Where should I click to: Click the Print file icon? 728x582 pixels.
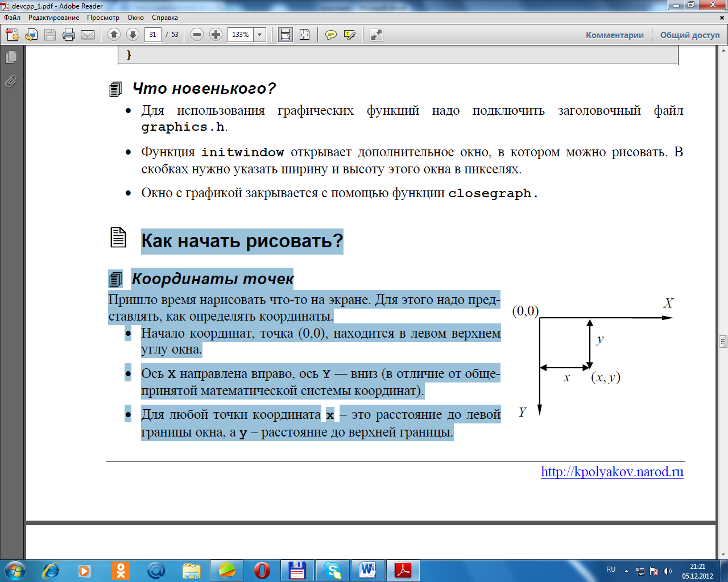tap(69, 35)
